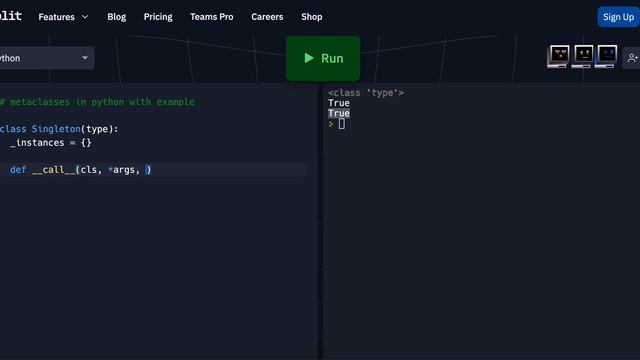Click the '_instances = {}' code line

click(51, 143)
